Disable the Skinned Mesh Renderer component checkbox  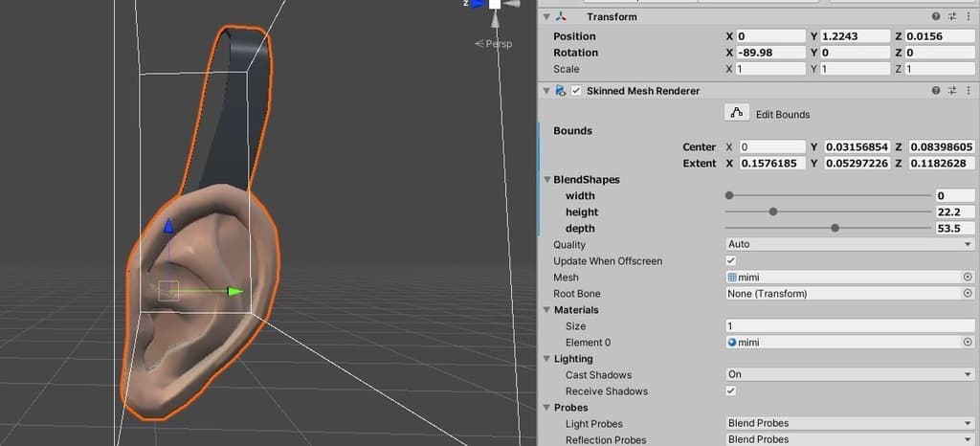click(x=576, y=91)
